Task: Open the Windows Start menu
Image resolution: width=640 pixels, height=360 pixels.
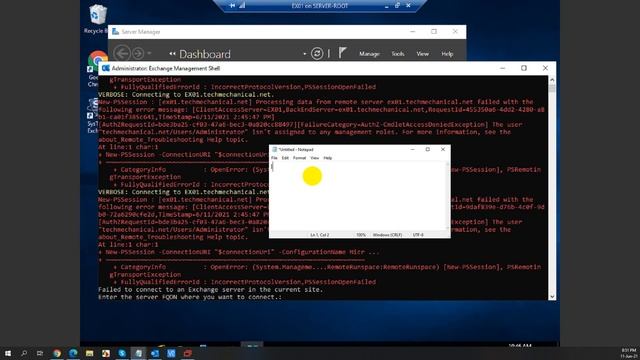Action: 8,353
